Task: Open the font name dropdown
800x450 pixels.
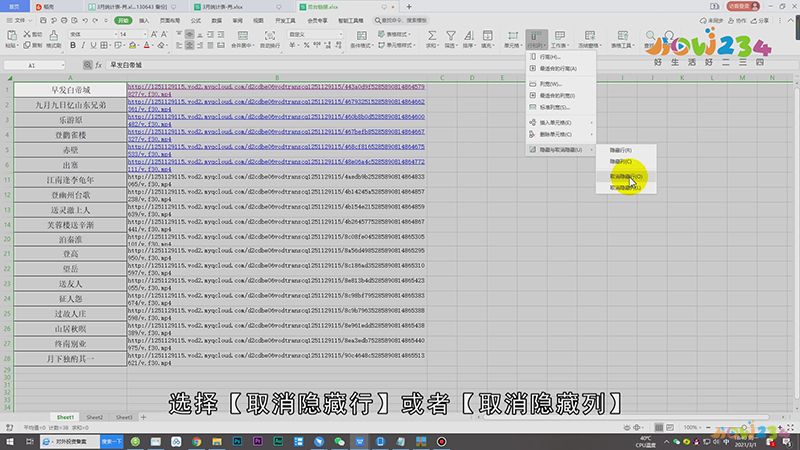Action: (115, 34)
